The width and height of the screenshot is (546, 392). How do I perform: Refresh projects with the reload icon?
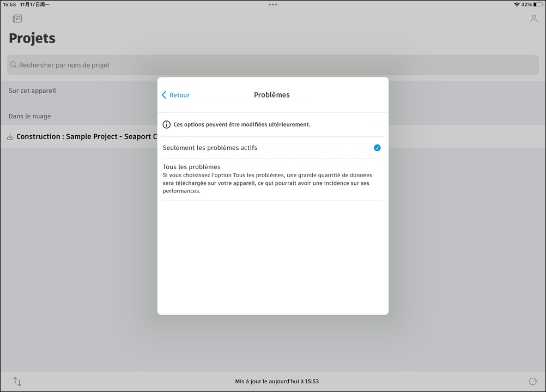click(533, 381)
